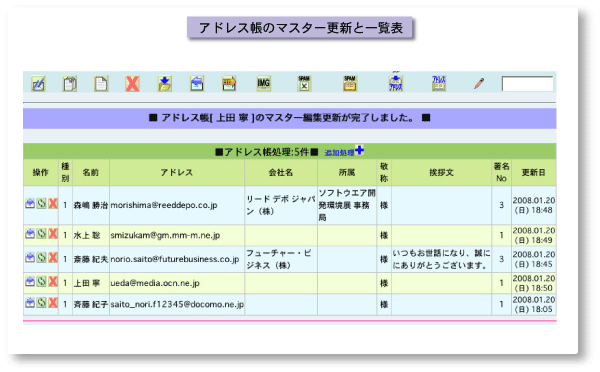Screen dimensions: 600x372
Task: Click the address import icon with blue arrow
Action: [x=396, y=83]
